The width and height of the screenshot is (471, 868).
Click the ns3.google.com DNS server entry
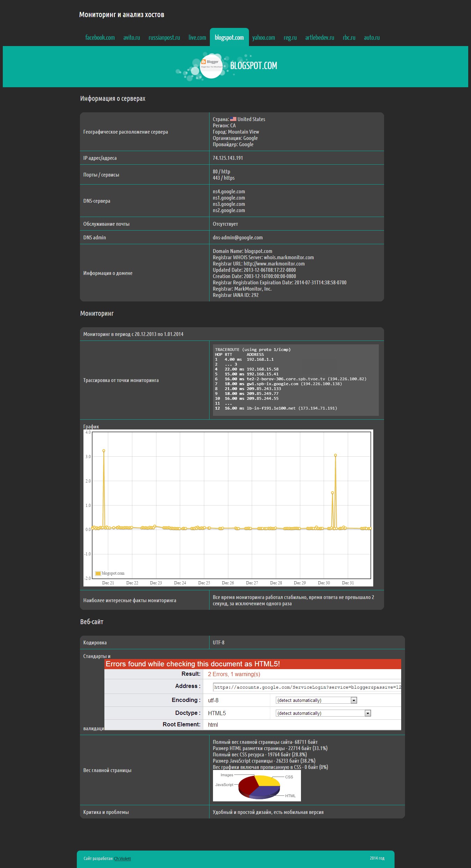[x=229, y=204]
